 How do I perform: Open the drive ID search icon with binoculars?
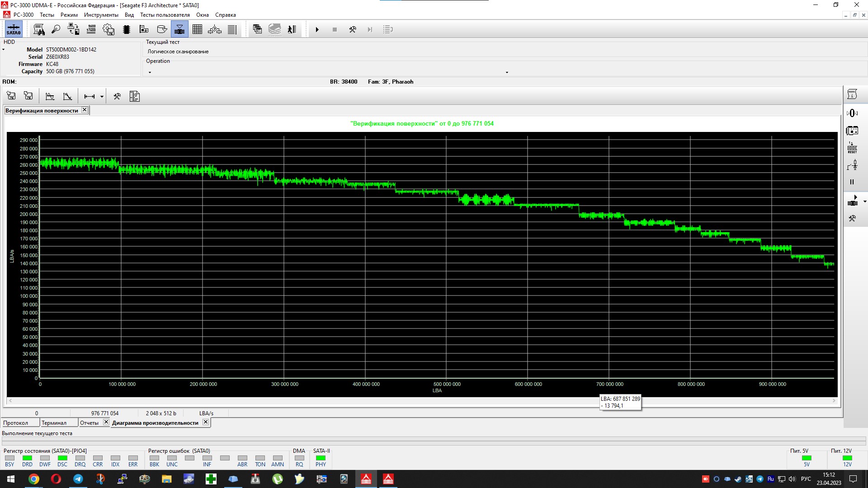[x=39, y=29]
